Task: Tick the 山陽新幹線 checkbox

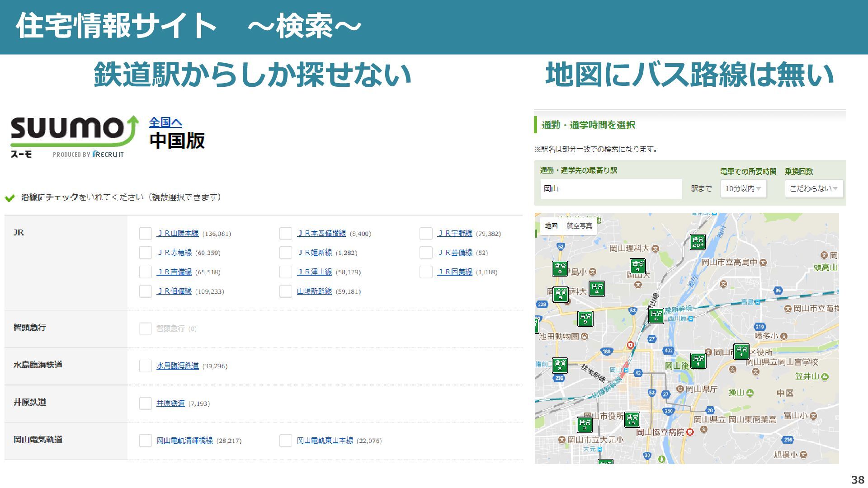Action: pos(285,291)
